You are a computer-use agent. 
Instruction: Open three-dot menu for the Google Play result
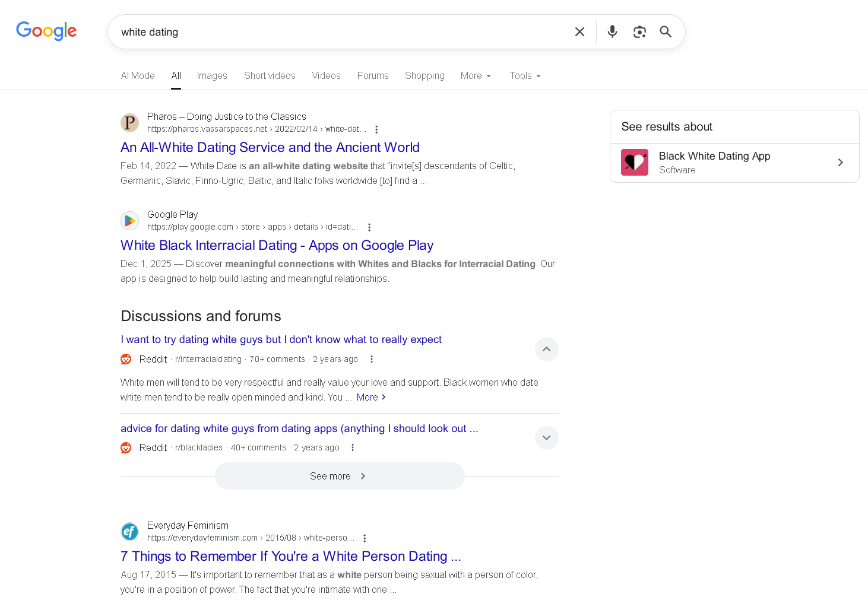(x=369, y=227)
